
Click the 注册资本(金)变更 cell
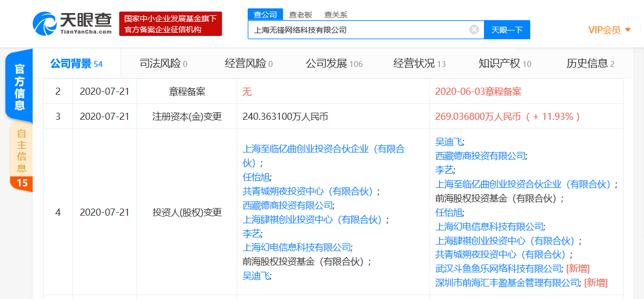point(187,117)
